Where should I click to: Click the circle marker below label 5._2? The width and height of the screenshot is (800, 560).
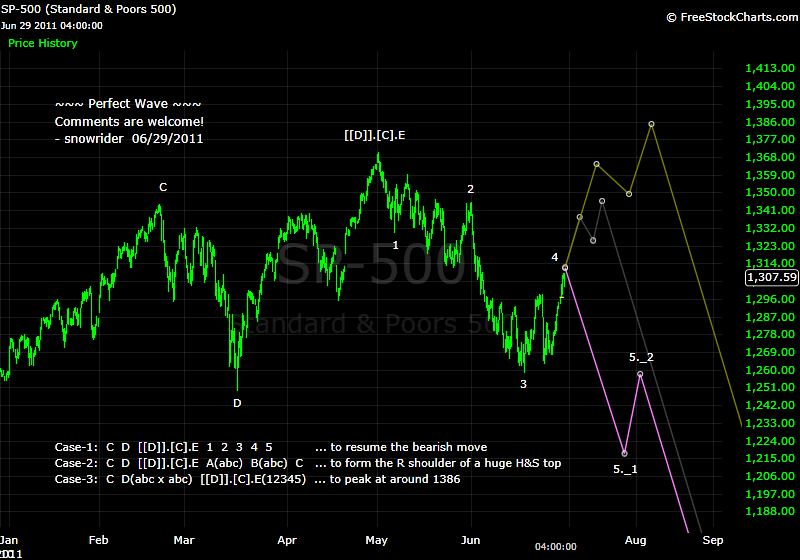tap(640, 374)
